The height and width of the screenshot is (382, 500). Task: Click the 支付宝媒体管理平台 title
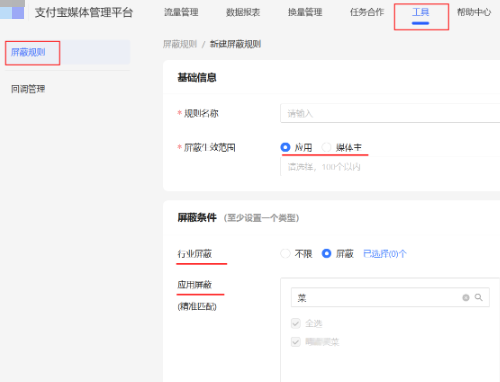coord(84,13)
